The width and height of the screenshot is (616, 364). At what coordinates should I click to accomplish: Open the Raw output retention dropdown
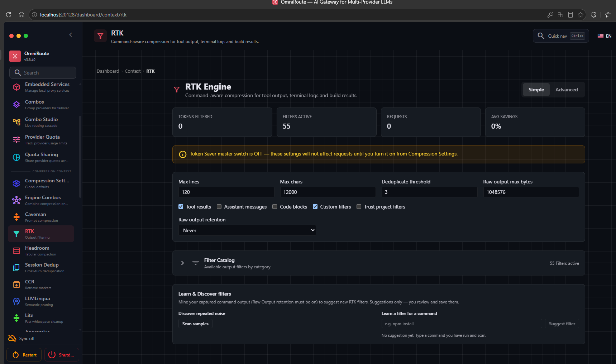tap(247, 230)
